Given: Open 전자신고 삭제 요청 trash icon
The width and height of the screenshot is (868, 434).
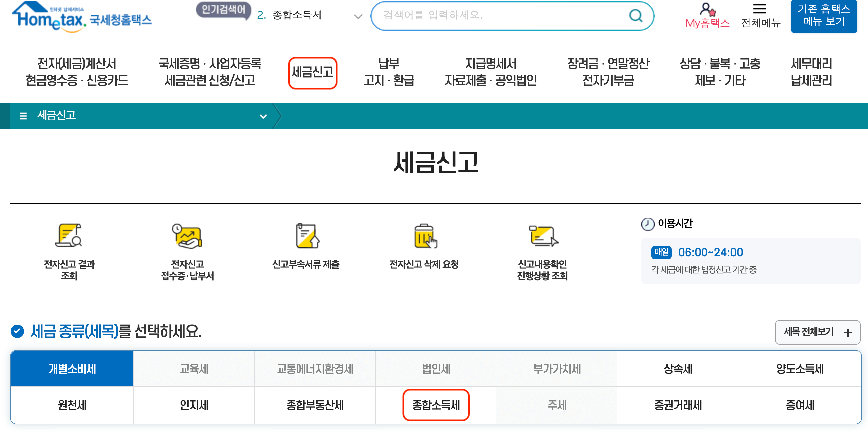Looking at the screenshot, I should [425, 236].
